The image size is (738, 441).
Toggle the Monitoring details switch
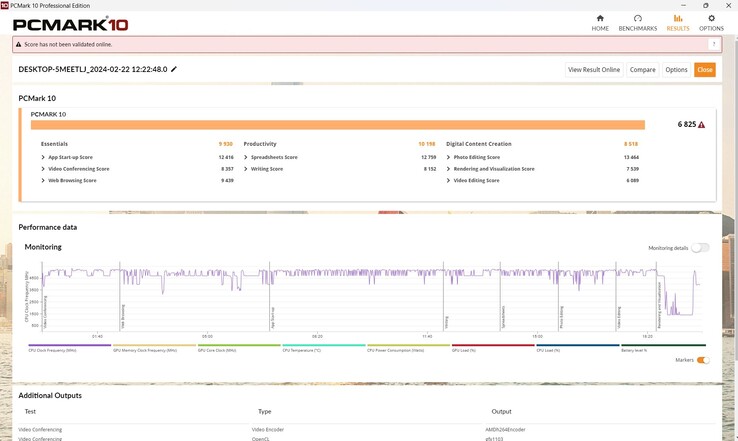pyautogui.click(x=700, y=248)
